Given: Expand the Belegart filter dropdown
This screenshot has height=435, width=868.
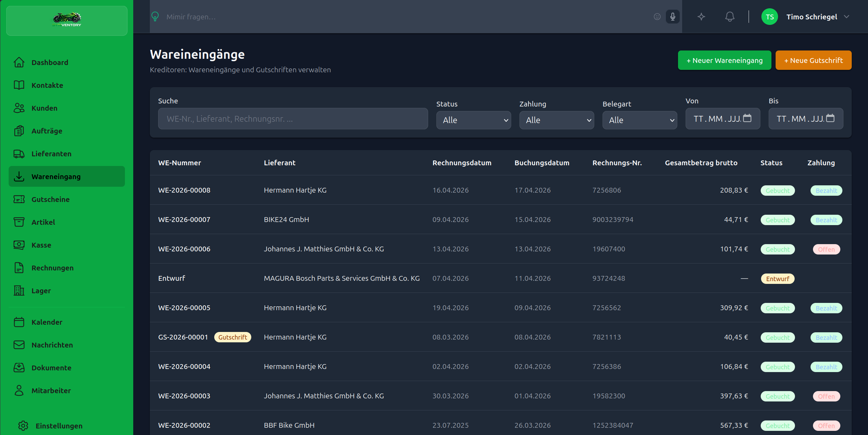Looking at the screenshot, I should pos(640,120).
